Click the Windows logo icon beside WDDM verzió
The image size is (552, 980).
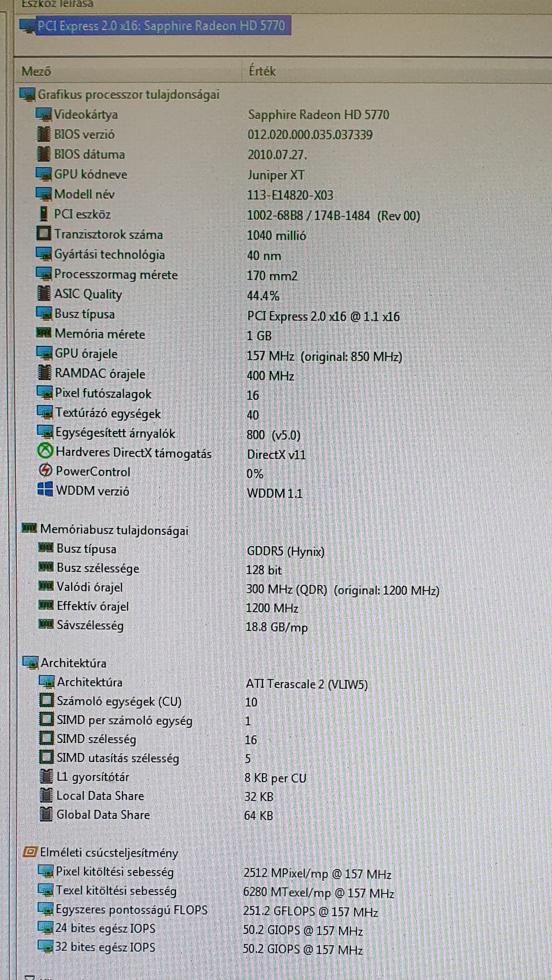click(x=45, y=490)
